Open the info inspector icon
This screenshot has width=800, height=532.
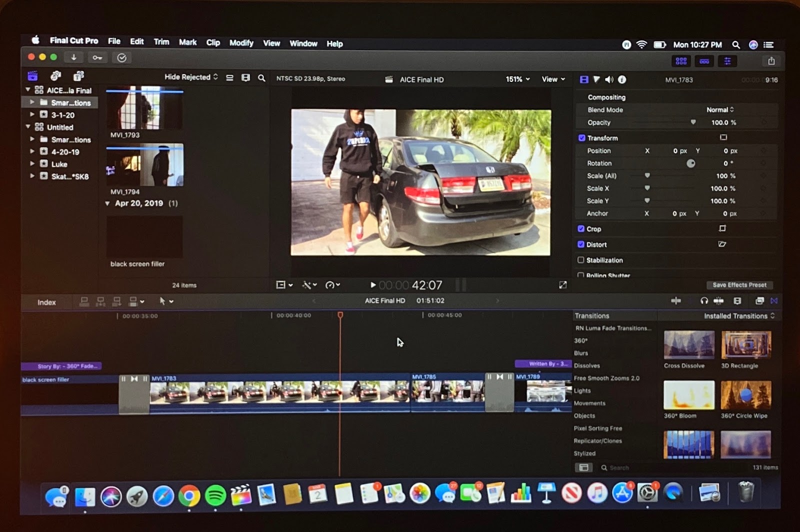(622, 79)
